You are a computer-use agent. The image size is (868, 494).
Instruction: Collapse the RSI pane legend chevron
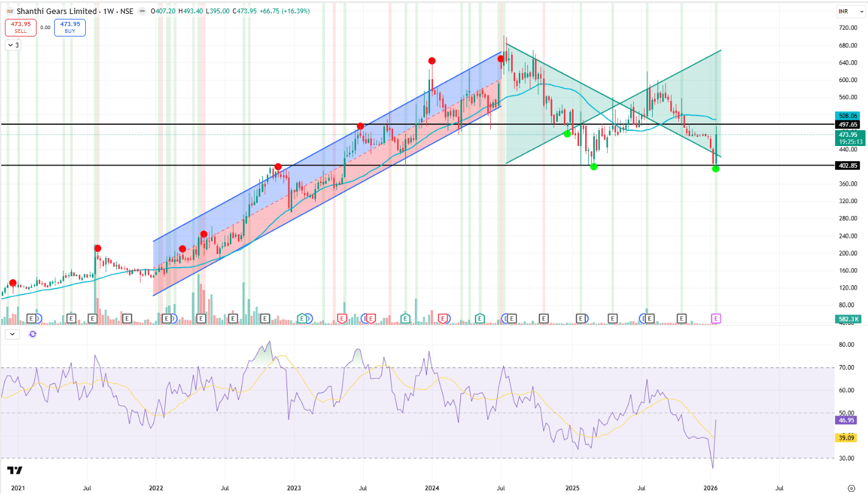(12, 333)
